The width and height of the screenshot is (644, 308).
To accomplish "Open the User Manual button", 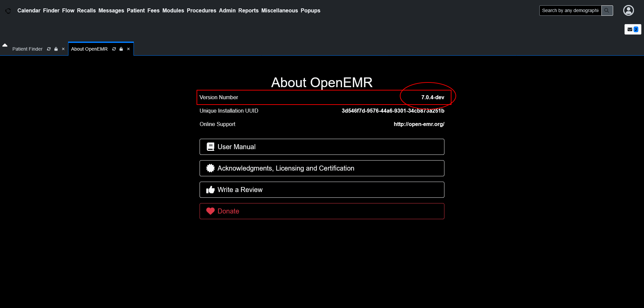I will [x=322, y=147].
